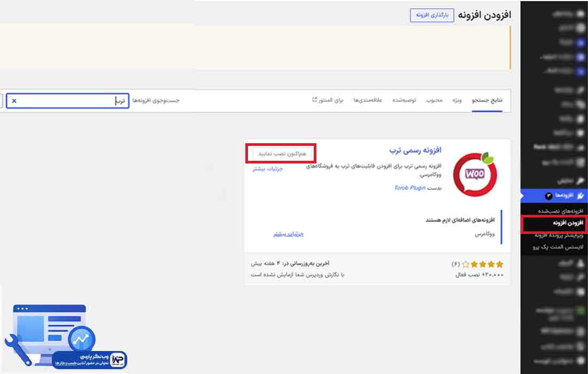Click the Woo plugin icon of افزونه رسمی ترب
Viewport: 588px width, 374px height.
(x=475, y=174)
